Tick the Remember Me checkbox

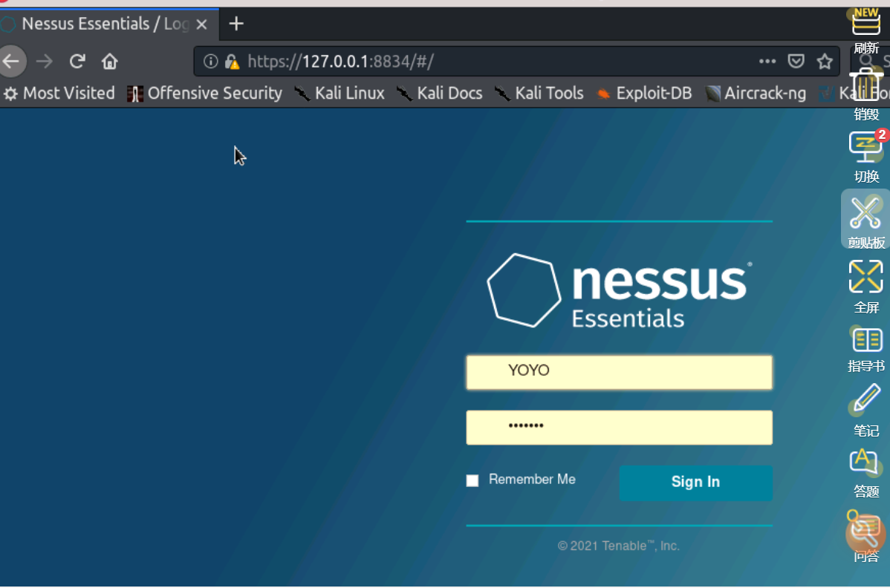tap(472, 480)
